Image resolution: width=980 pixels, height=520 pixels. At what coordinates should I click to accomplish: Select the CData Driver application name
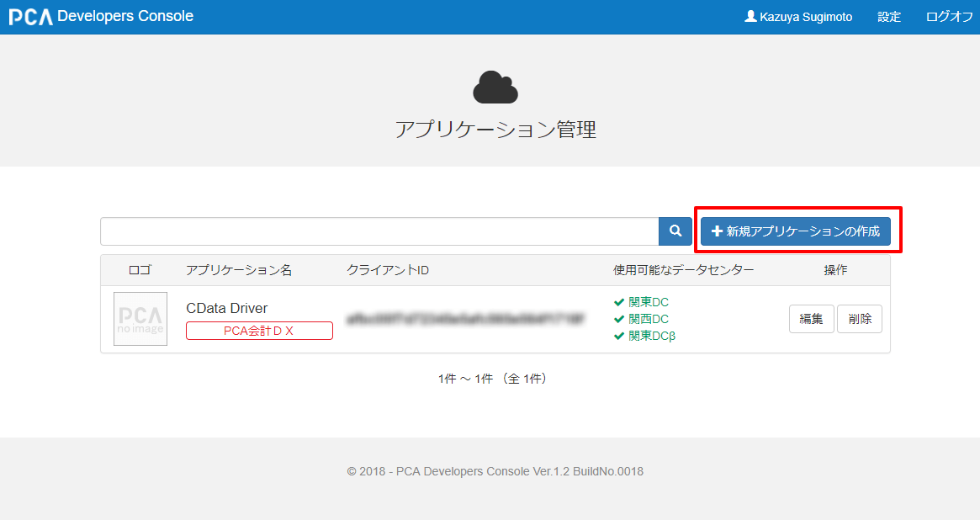coord(227,308)
